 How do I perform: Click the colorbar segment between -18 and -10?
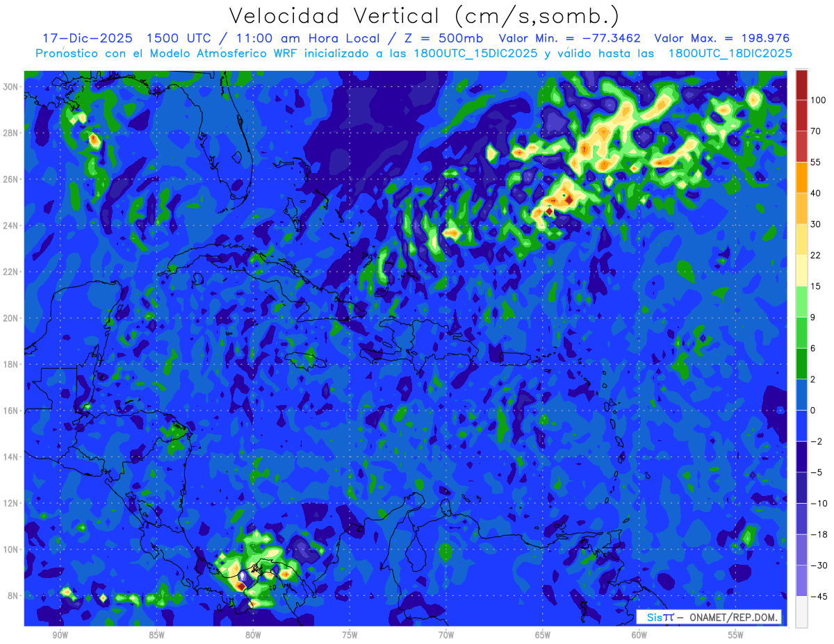pos(801,518)
